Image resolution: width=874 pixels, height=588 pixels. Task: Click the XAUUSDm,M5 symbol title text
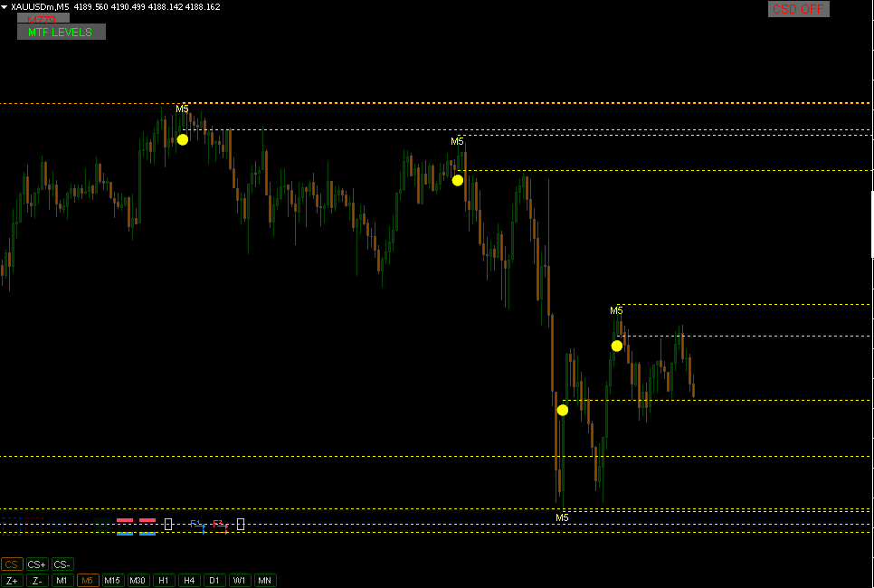coord(40,7)
